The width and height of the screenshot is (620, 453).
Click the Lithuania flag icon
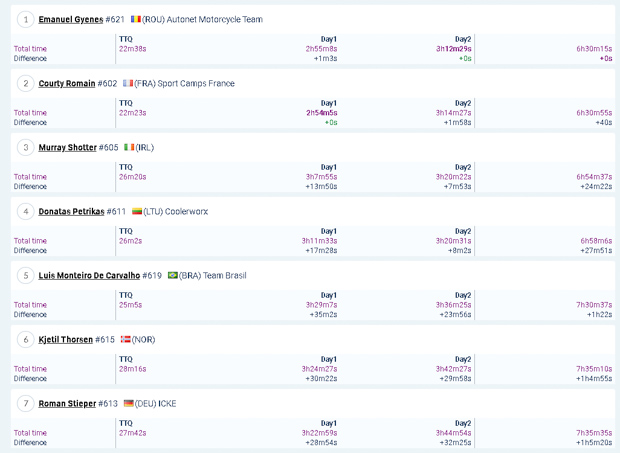click(x=137, y=211)
